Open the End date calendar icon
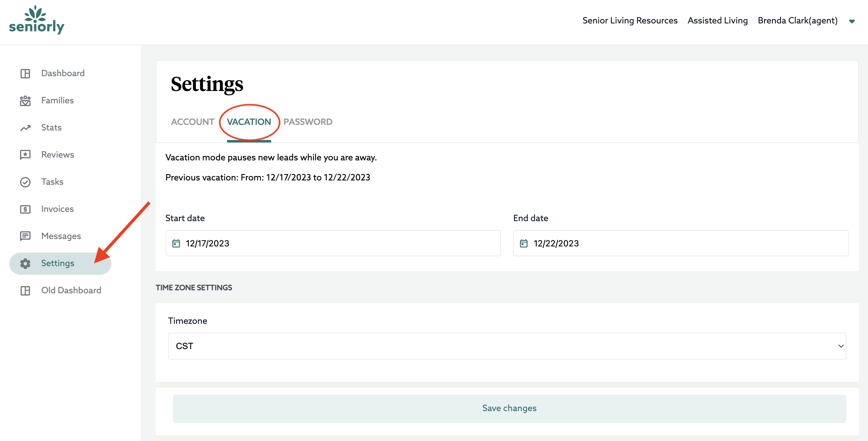 [524, 243]
